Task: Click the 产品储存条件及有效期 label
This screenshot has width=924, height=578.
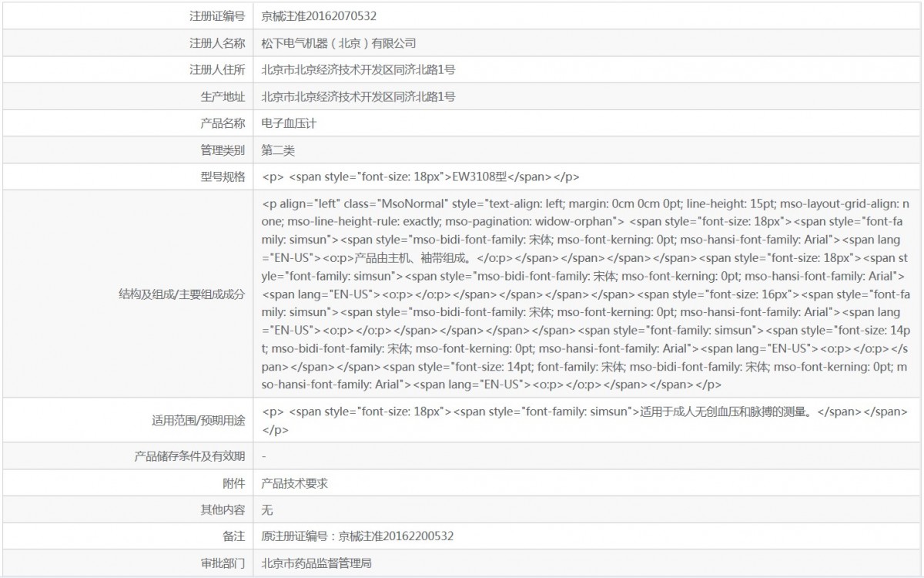Action: point(190,456)
